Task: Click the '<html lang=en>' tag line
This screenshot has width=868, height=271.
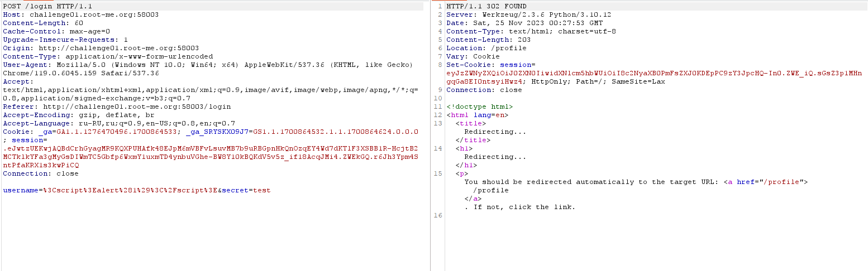Action: click(477, 115)
